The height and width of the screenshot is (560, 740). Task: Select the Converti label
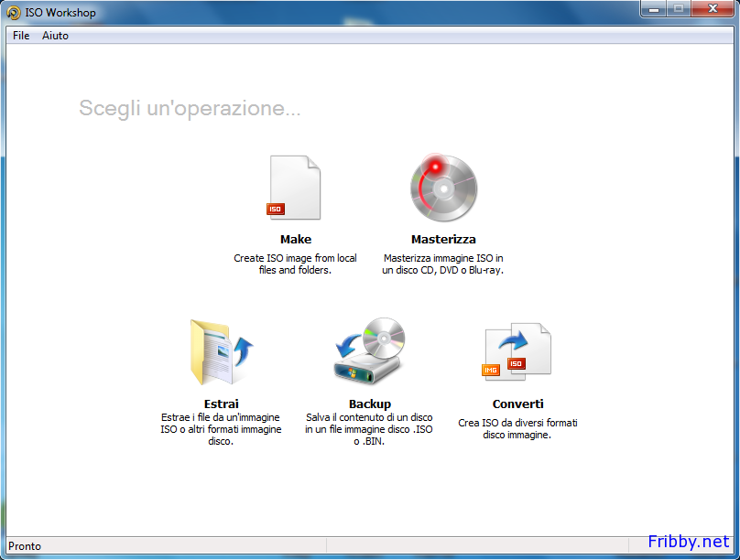(x=517, y=404)
